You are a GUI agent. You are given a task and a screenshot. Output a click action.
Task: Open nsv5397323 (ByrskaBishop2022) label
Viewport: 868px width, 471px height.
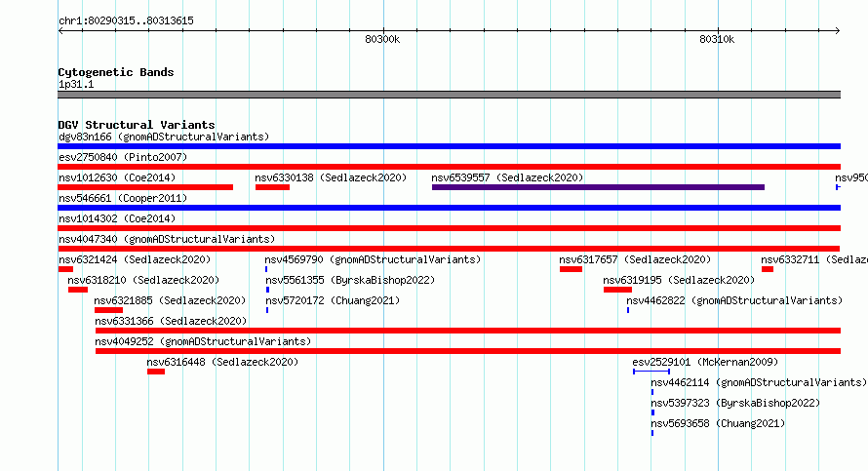pos(735,403)
